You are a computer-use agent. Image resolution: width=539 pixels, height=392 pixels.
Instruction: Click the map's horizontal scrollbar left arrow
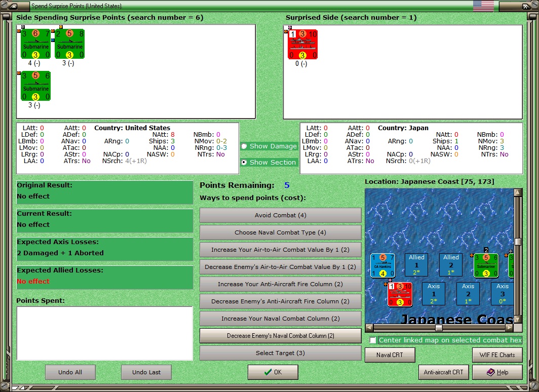[369, 328]
